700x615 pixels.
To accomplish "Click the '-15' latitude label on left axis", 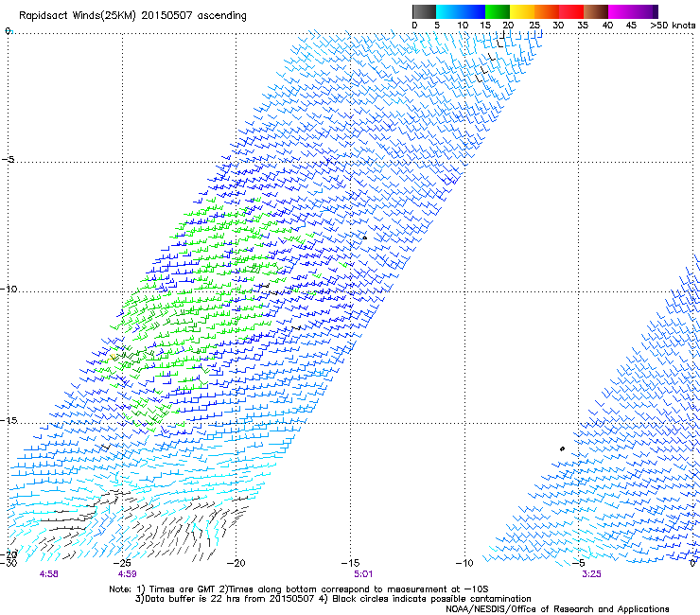I will (9, 420).
